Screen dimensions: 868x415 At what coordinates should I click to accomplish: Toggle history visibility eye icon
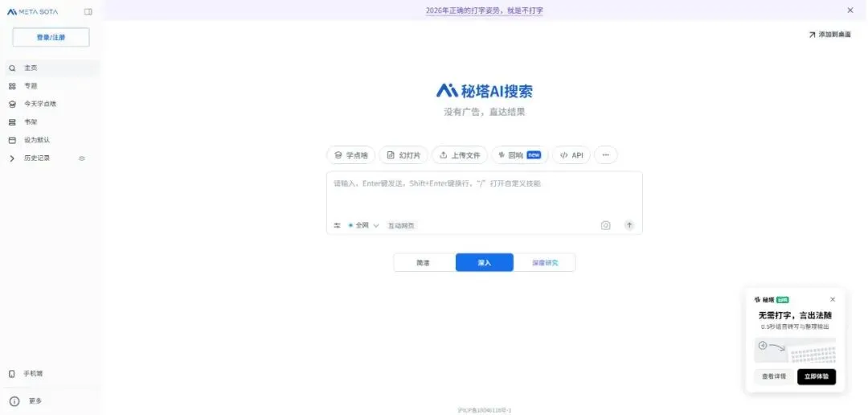[82, 158]
